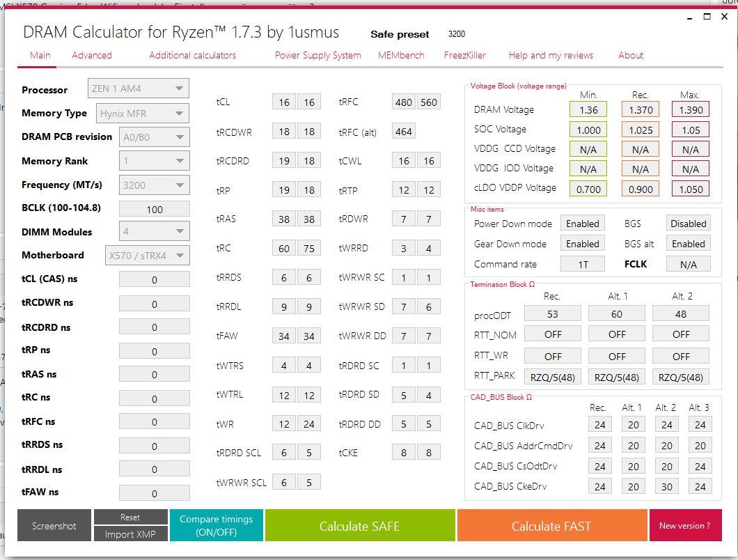738x560 pixels.
Task: Click cLDO VDDP Voltage Max. 1.050 box
Action: pyautogui.click(x=691, y=189)
